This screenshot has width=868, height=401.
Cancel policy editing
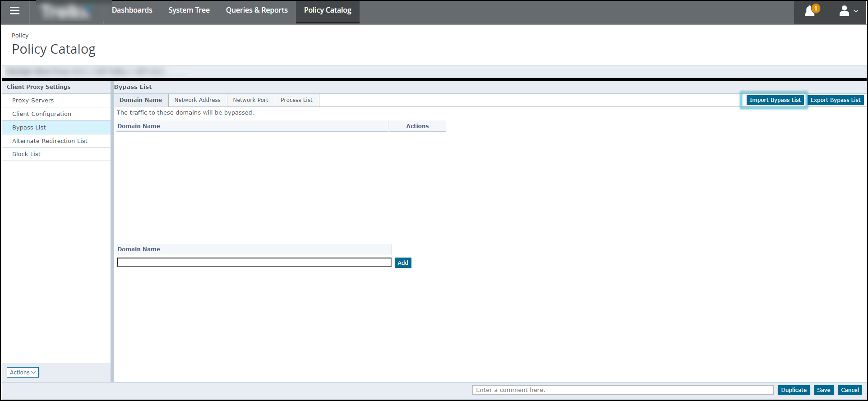click(x=850, y=390)
